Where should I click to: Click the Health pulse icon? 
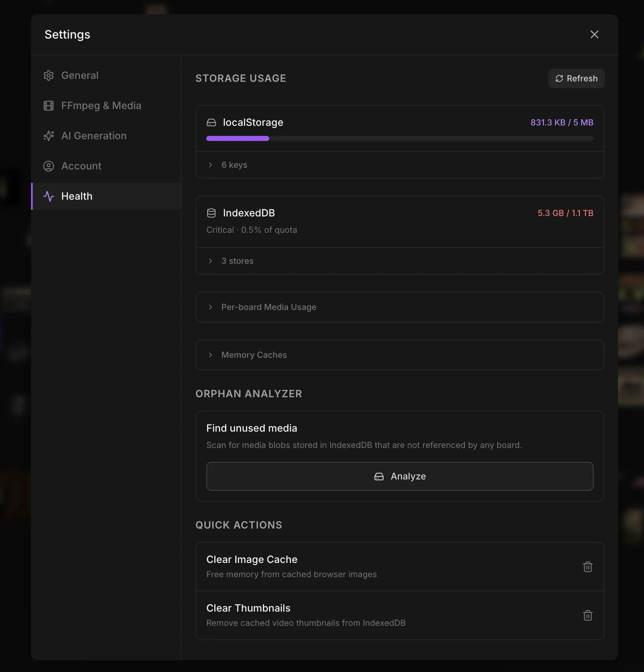[x=49, y=196]
